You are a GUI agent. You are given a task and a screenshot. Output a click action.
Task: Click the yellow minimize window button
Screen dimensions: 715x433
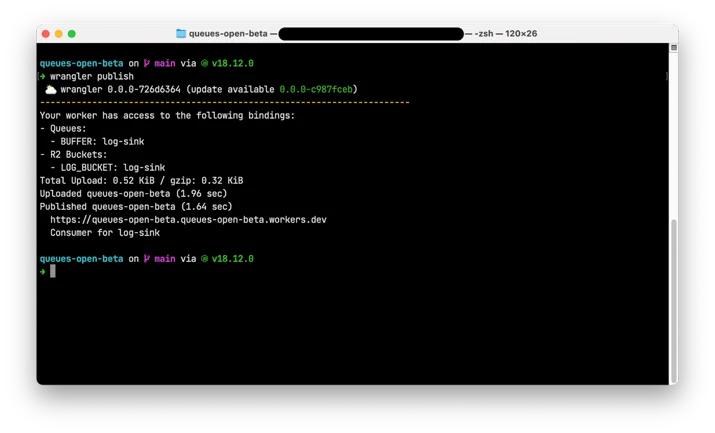tap(59, 34)
